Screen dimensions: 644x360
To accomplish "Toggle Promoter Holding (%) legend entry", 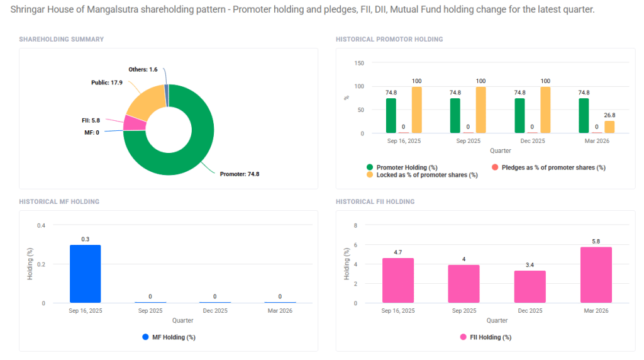I will tap(406, 167).
